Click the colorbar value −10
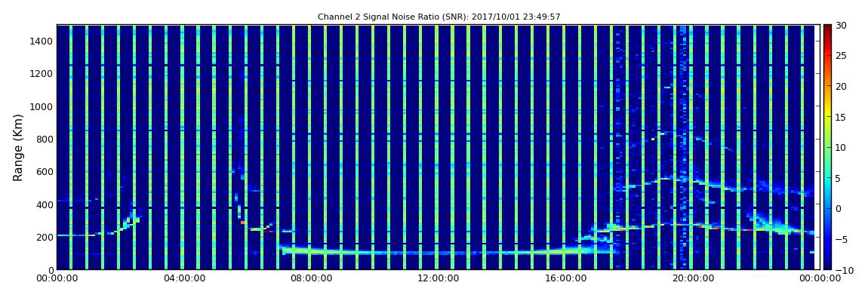 tap(844, 270)
